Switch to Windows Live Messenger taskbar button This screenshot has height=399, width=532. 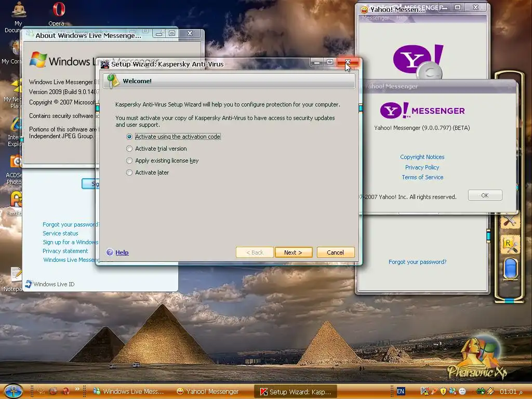coord(129,392)
